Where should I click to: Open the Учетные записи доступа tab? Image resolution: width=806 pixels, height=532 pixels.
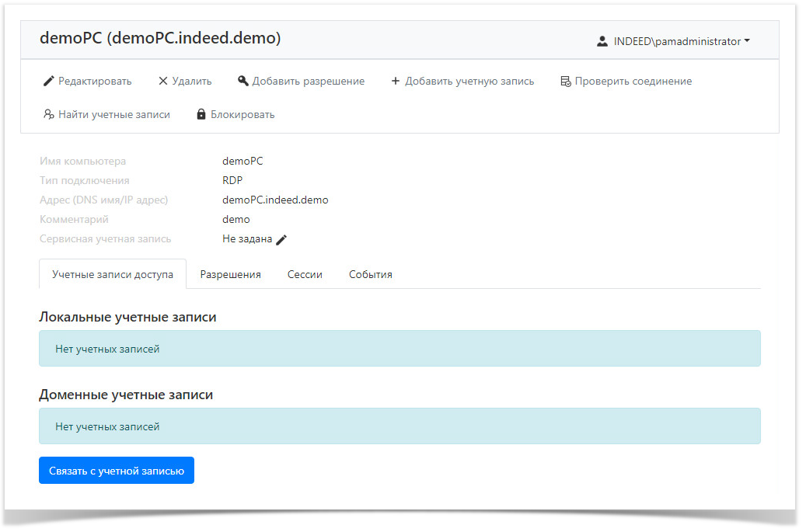coord(113,274)
